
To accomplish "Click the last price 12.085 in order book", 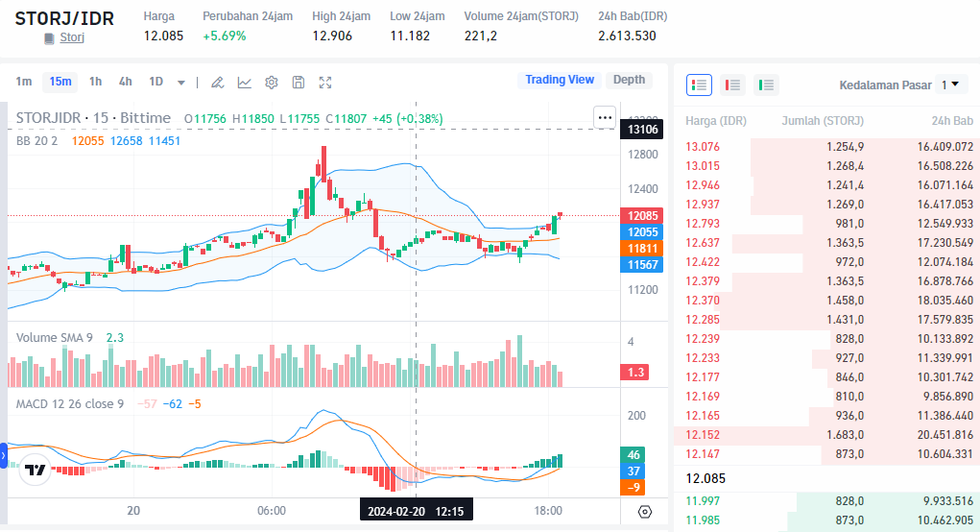I will pos(705,479).
